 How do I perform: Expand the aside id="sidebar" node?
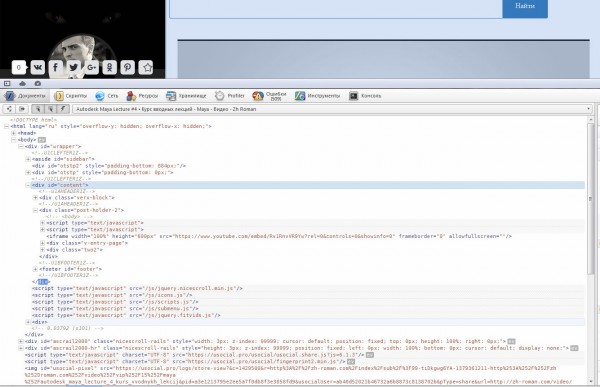point(28,159)
